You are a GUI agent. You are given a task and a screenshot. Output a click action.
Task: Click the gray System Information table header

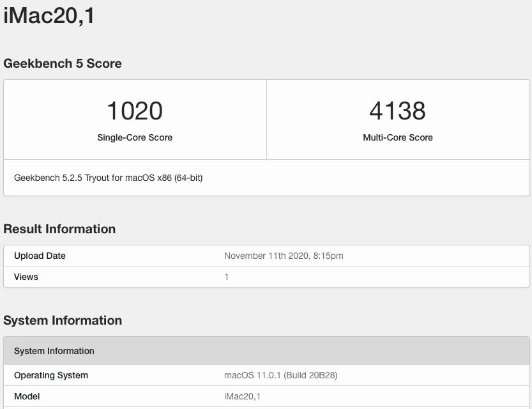(54, 351)
